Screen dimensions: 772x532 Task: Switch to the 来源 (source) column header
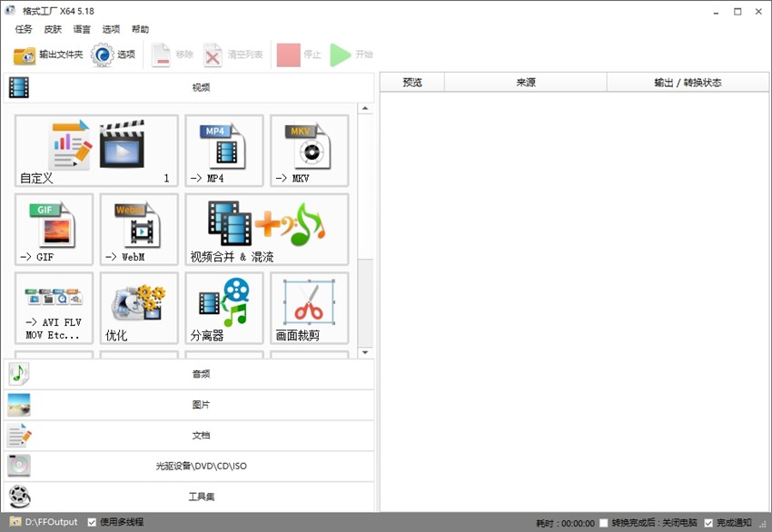point(525,82)
